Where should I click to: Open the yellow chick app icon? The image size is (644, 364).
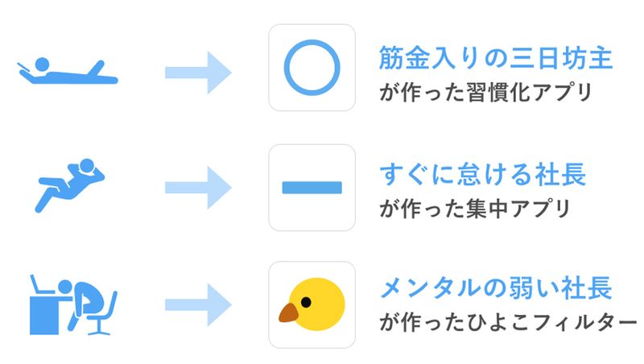click(x=312, y=304)
